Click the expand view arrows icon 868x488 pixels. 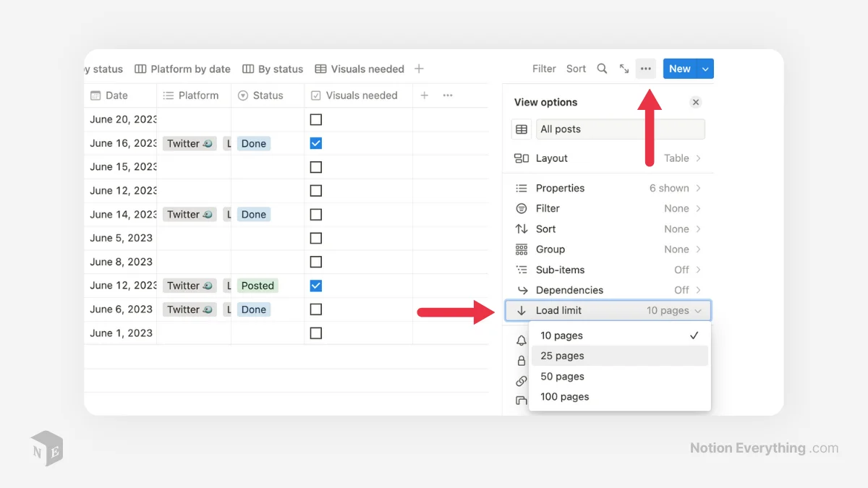[x=624, y=68]
